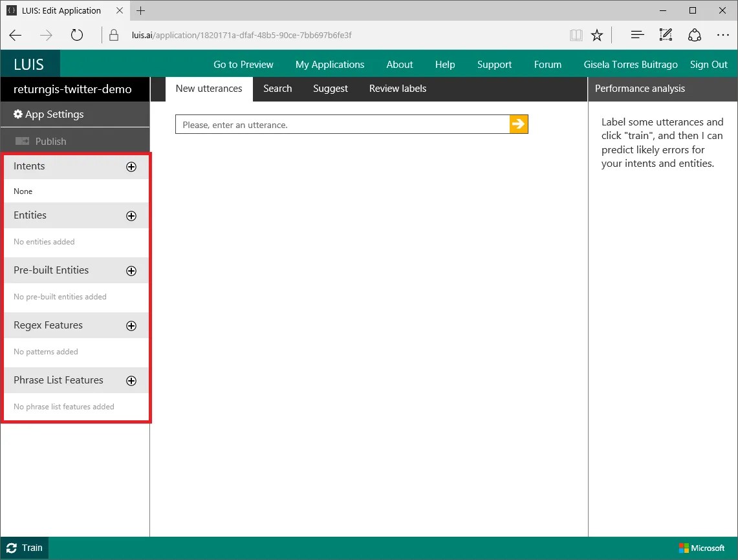Click in the utterance input field
The width and height of the screenshot is (738, 560).
[342, 124]
